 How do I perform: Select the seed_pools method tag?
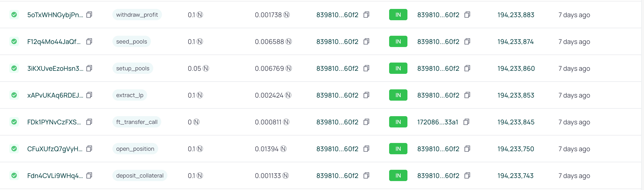pyautogui.click(x=131, y=42)
